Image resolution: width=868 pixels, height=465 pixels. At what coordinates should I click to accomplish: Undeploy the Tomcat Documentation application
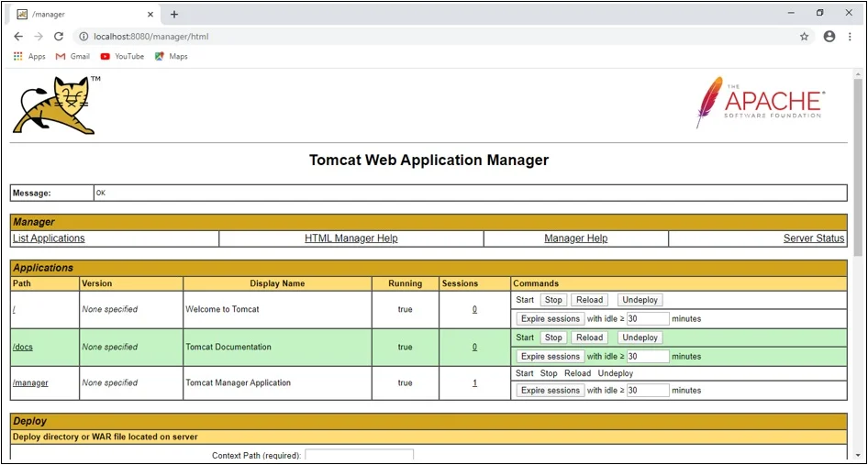pos(640,338)
